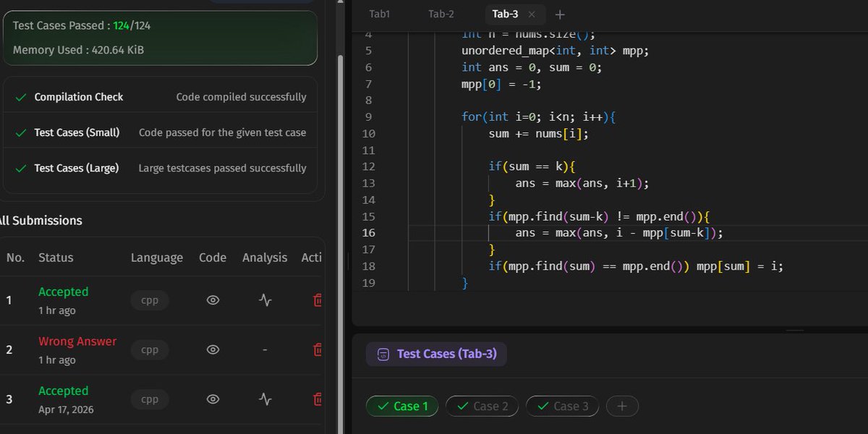The width and height of the screenshot is (868, 434).
Task: Click the Status column header
Action: (x=56, y=258)
